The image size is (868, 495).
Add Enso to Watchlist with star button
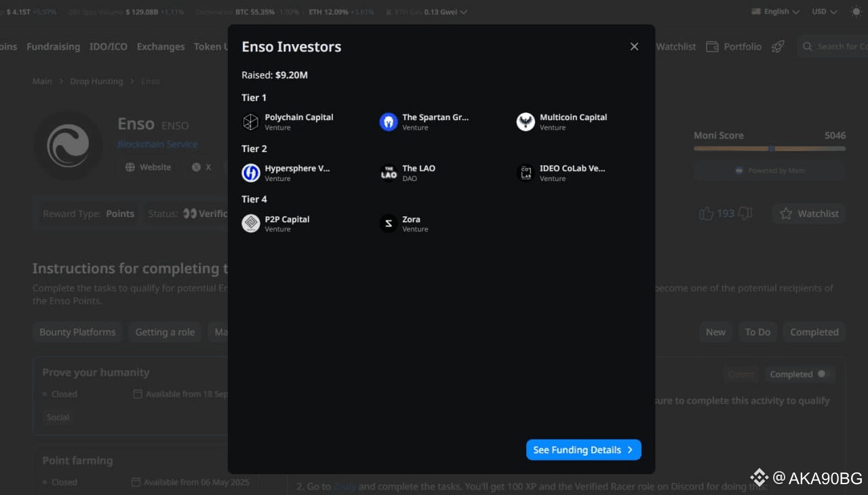coord(809,214)
